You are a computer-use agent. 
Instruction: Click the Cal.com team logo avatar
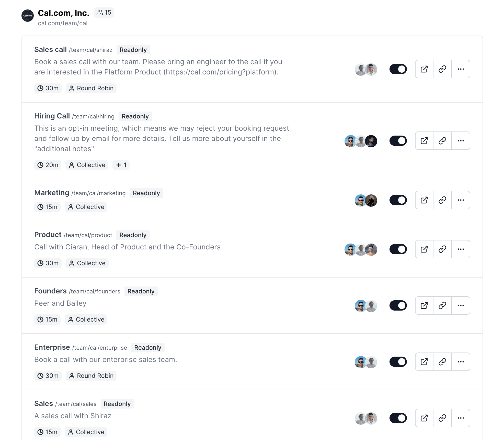pos(28,16)
